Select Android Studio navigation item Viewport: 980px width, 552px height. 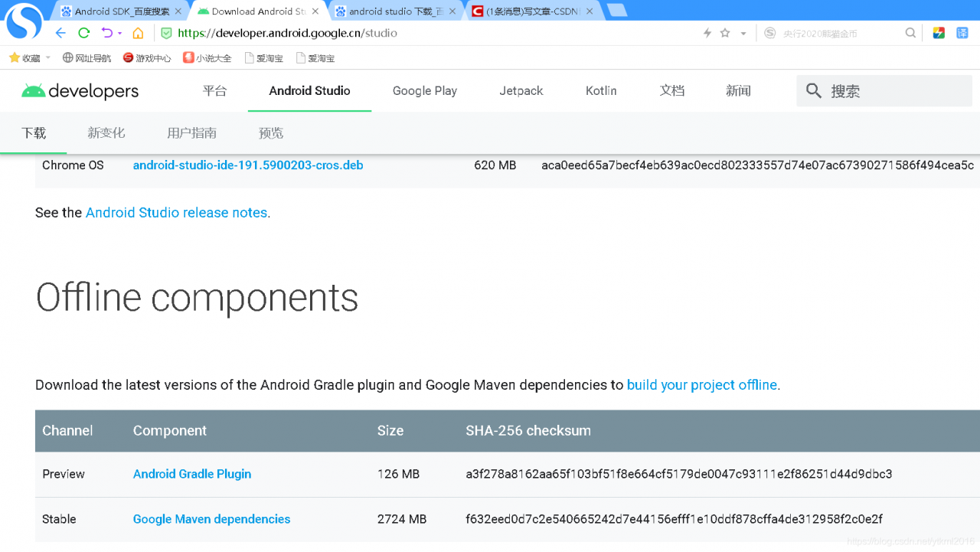pos(309,90)
